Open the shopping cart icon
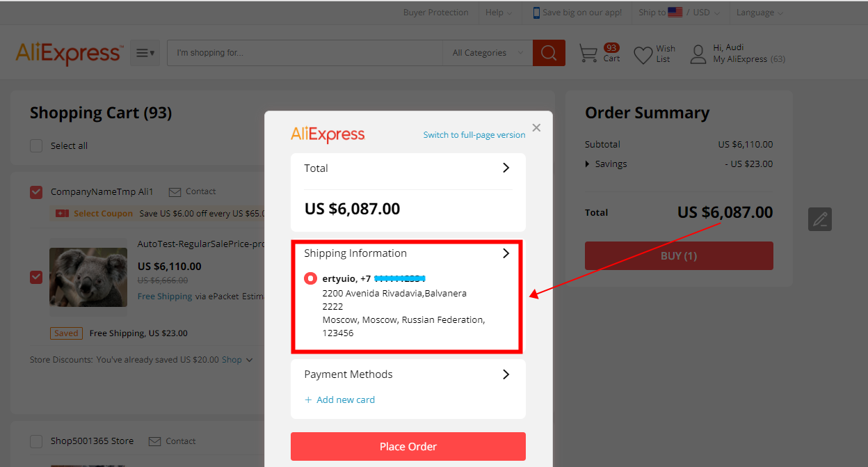The image size is (868, 467). pyautogui.click(x=588, y=54)
